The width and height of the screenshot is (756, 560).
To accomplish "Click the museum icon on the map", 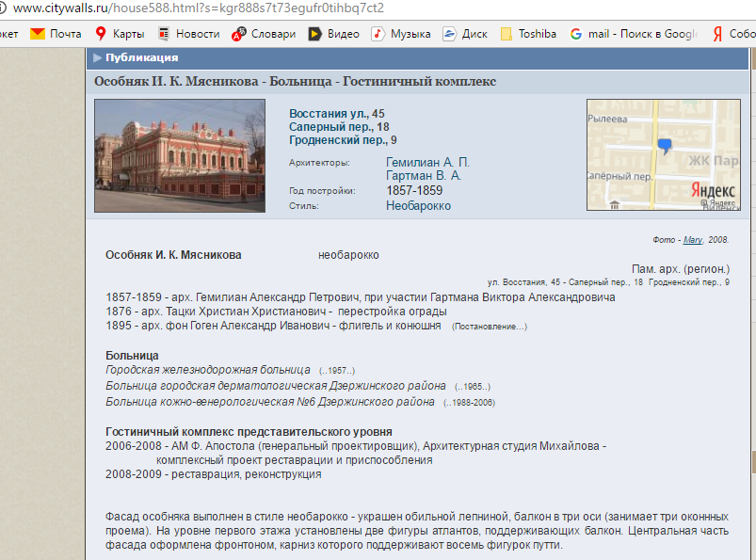I will (x=614, y=205).
